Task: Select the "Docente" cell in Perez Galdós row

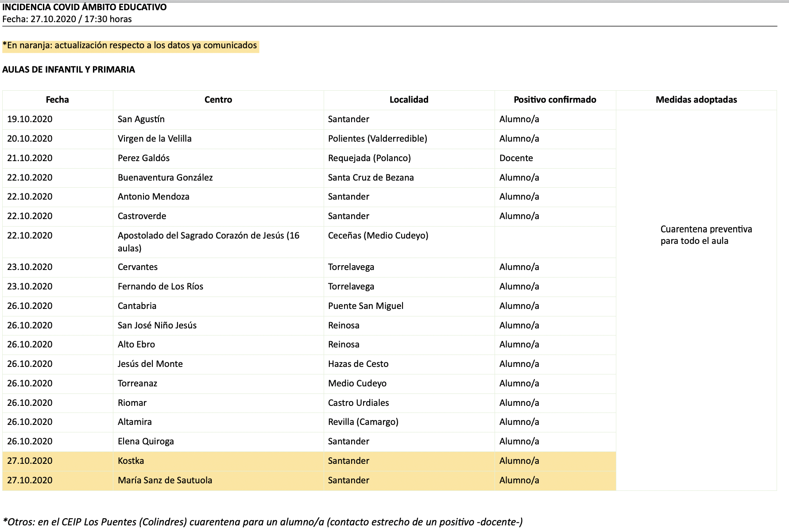Action: [x=516, y=158]
